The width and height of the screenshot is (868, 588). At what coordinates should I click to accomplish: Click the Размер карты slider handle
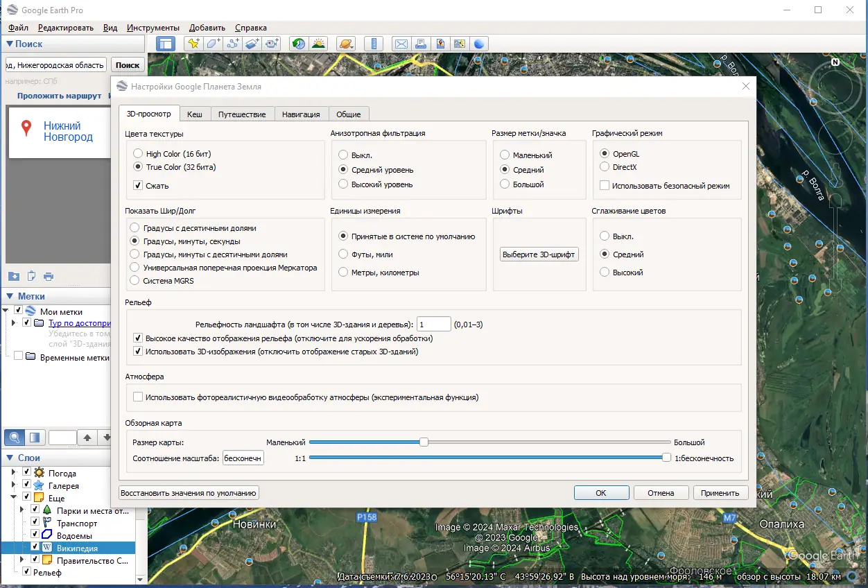tap(424, 442)
